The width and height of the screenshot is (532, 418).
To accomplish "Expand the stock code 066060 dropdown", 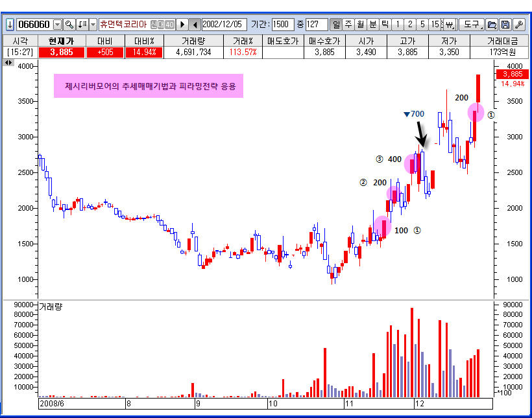I will (56, 25).
